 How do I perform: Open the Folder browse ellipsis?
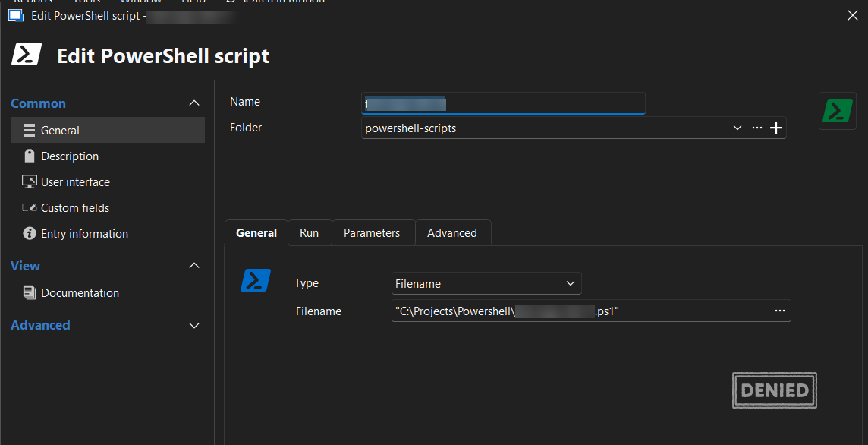coord(757,128)
